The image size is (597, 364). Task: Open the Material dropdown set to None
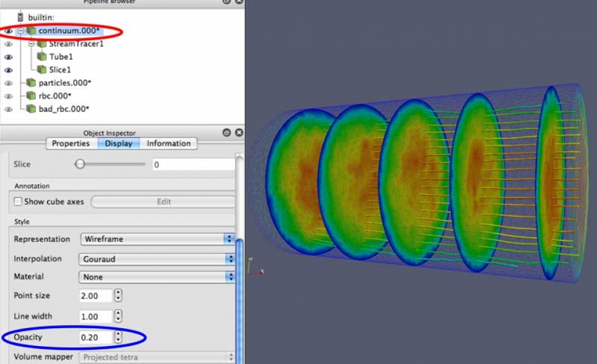157,277
